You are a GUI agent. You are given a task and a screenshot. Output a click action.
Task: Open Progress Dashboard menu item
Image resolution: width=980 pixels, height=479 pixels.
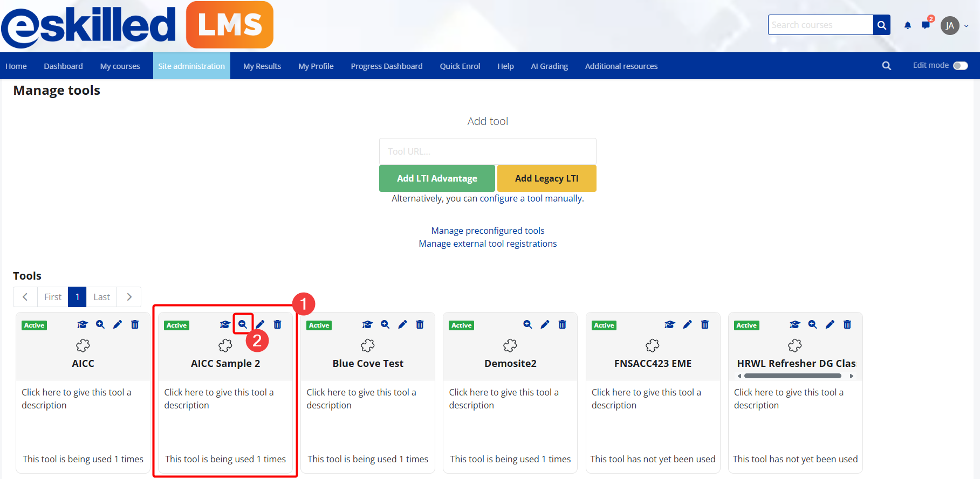click(x=386, y=66)
